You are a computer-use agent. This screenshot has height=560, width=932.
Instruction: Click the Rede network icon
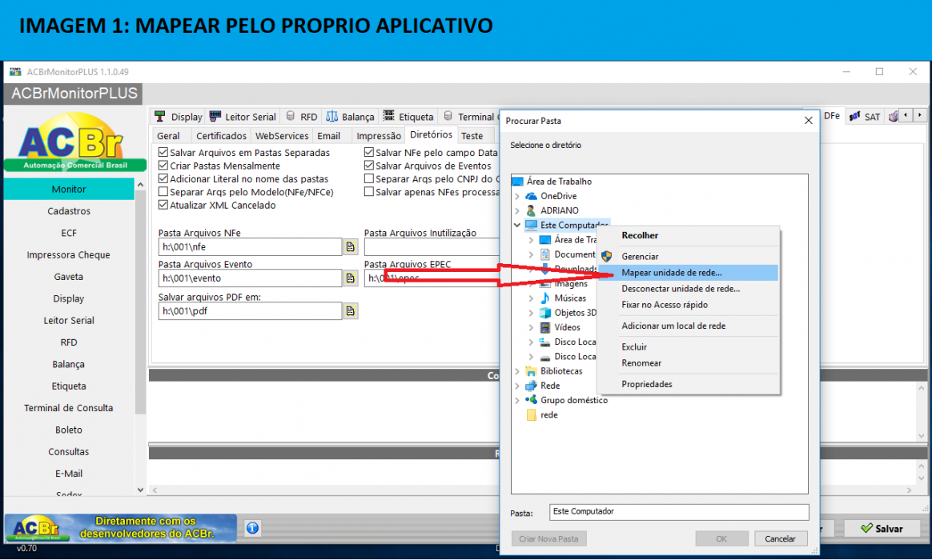point(531,386)
